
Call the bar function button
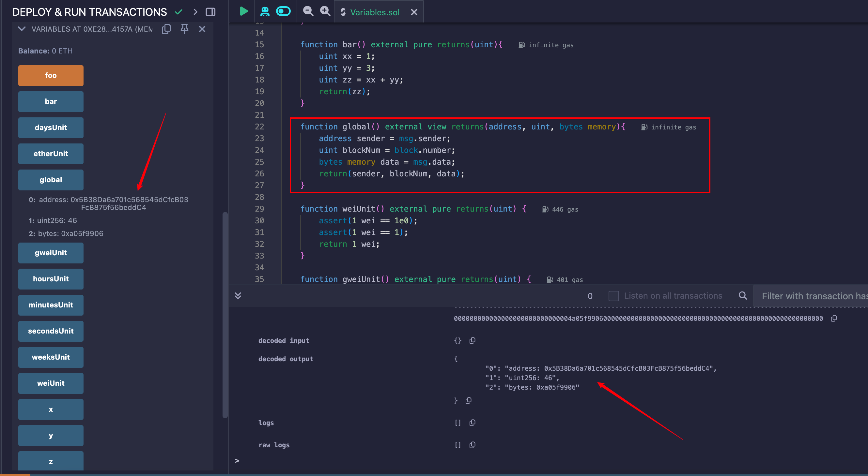pos(51,102)
